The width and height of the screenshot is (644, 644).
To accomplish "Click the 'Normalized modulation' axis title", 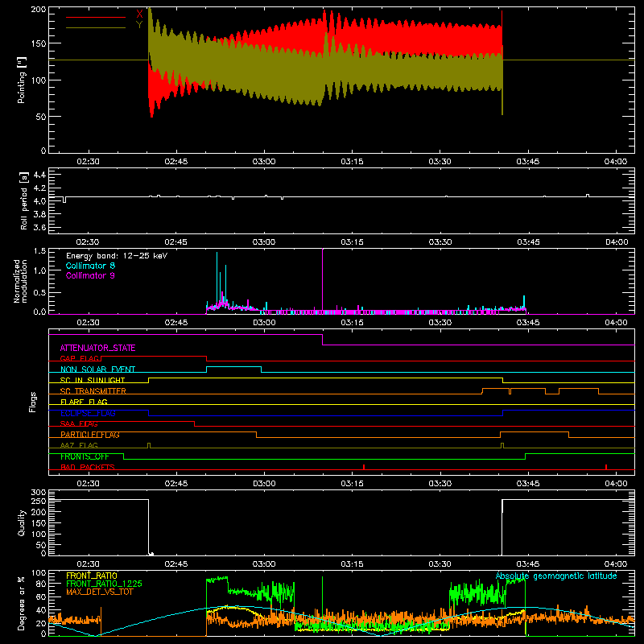I will click(x=20, y=281).
